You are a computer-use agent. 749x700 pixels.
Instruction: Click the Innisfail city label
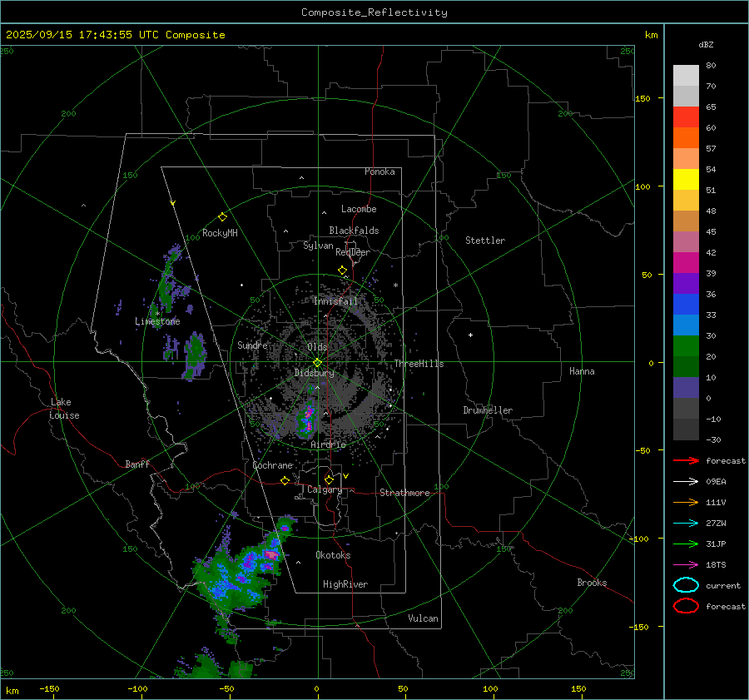tap(336, 301)
